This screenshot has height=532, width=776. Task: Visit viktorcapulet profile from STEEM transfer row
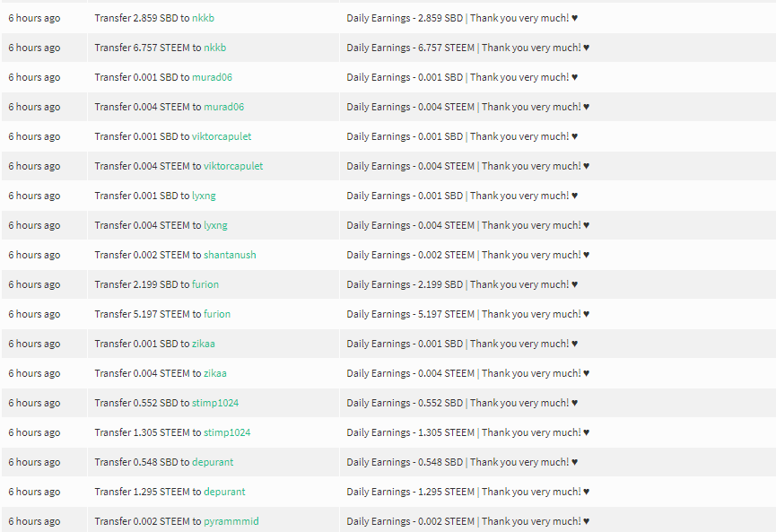[x=233, y=166]
